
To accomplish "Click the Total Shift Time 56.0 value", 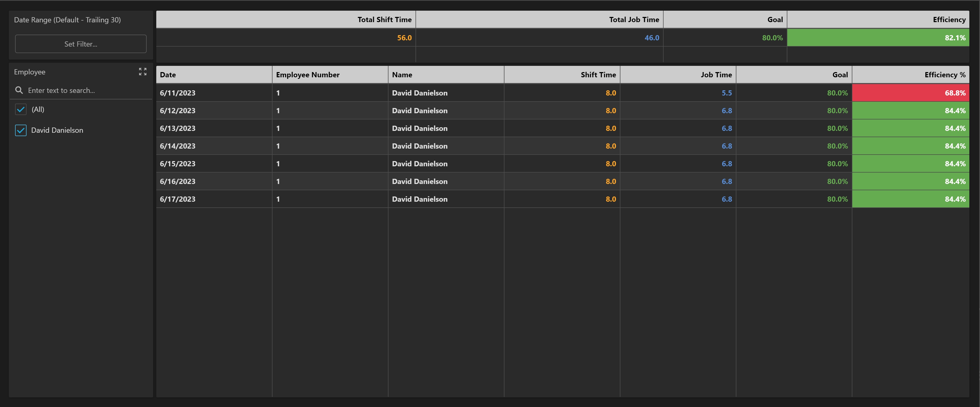I will coord(404,38).
